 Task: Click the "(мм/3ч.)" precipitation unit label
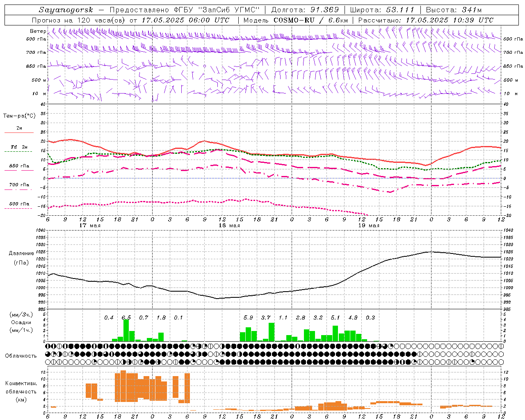21,315
